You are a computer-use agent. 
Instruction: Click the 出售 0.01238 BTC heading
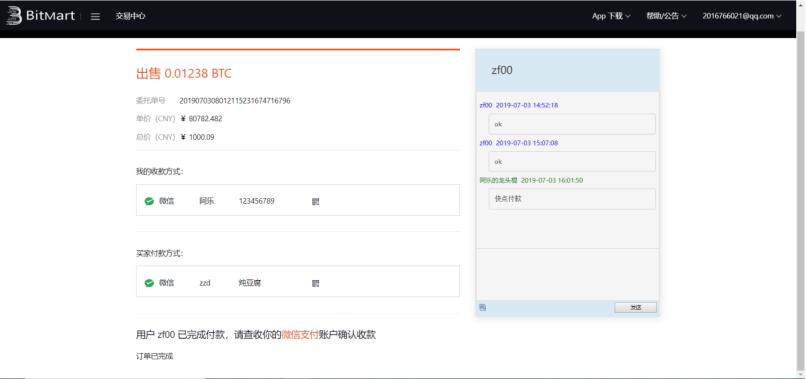coord(184,74)
